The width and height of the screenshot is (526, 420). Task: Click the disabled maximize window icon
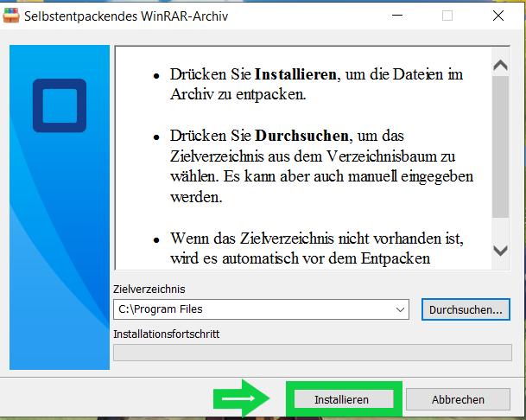pyautogui.click(x=447, y=15)
